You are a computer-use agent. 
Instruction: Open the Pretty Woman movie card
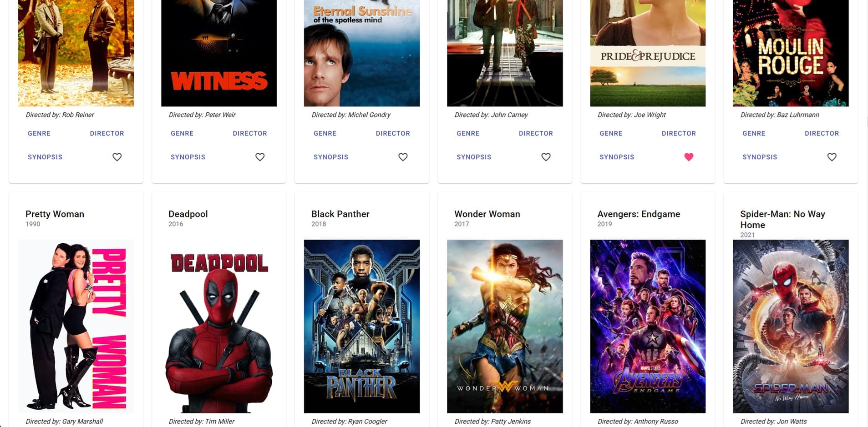pos(55,214)
